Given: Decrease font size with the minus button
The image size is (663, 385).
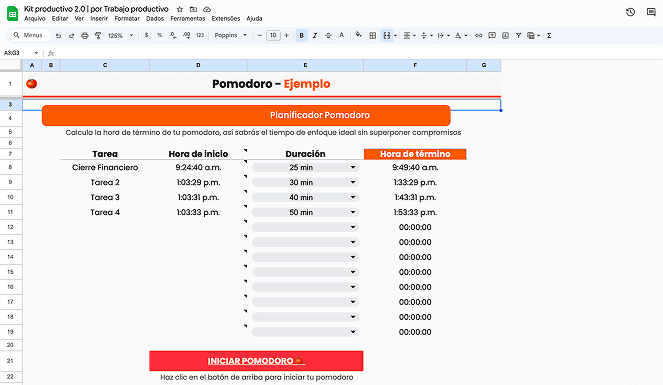Looking at the screenshot, I should pyautogui.click(x=260, y=35).
